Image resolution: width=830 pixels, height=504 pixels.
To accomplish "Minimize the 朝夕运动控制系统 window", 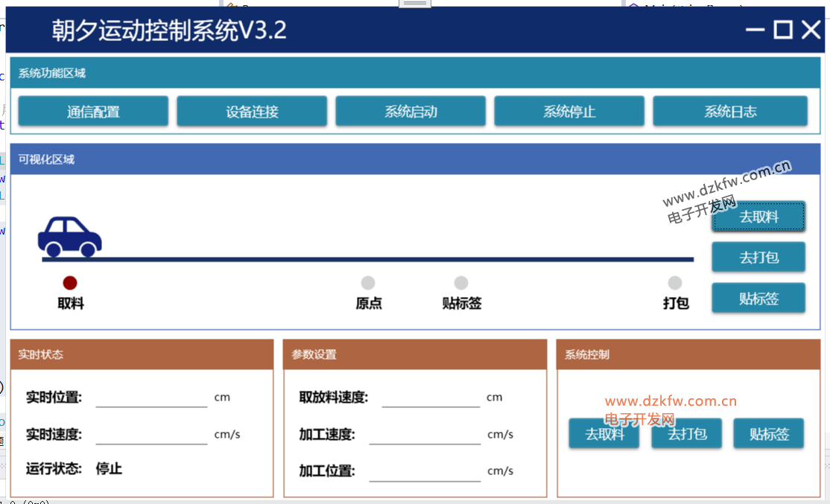I will coord(755,30).
